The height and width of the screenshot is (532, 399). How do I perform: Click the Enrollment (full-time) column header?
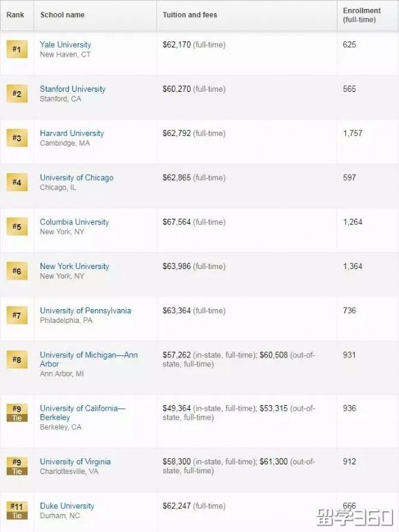362,15
